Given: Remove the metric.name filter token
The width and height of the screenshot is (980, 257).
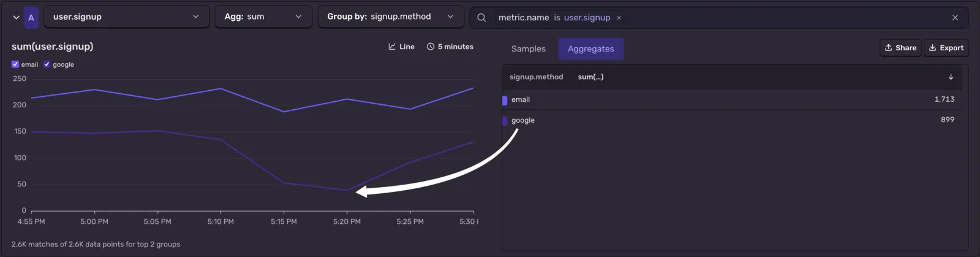Looking at the screenshot, I should point(619,18).
